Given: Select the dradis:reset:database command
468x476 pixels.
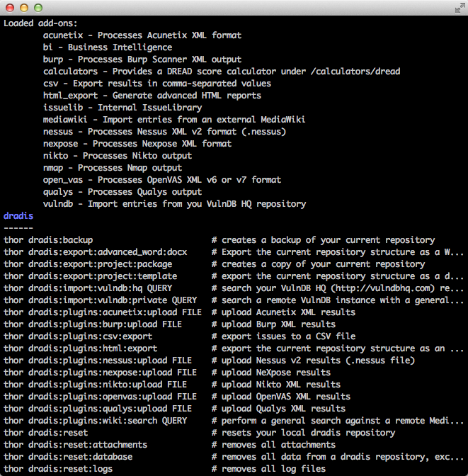Looking at the screenshot, I should pos(68,457).
